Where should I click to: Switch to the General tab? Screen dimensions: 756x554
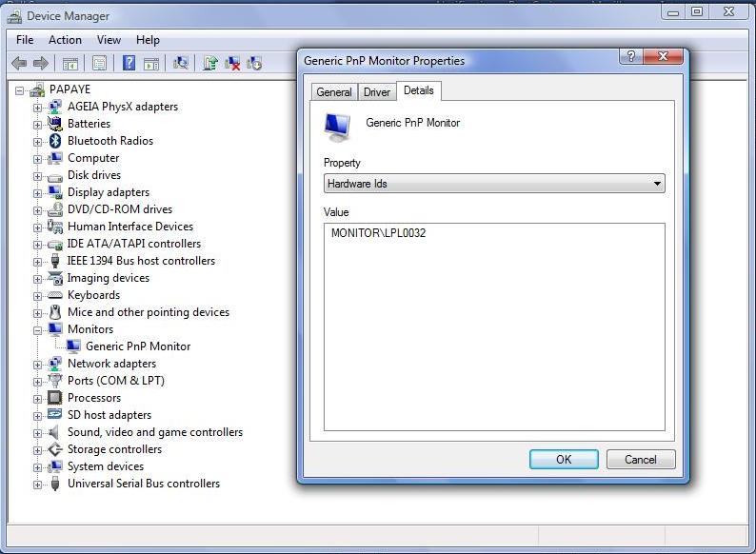pos(334,92)
